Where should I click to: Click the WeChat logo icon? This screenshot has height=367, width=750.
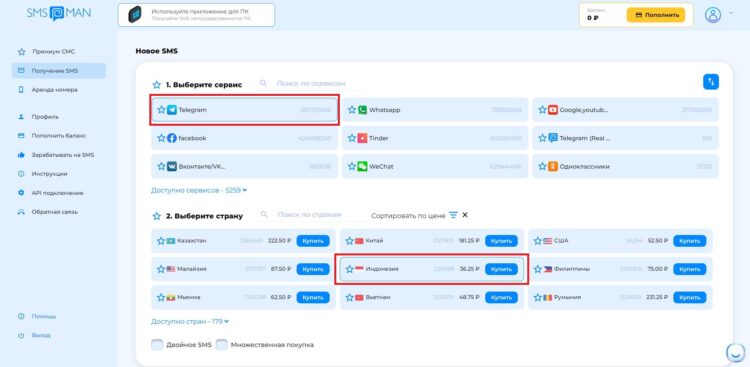click(363, 167)
